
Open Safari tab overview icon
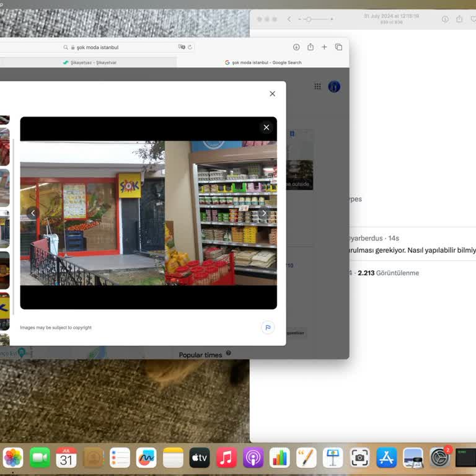(x=338, y=47)
